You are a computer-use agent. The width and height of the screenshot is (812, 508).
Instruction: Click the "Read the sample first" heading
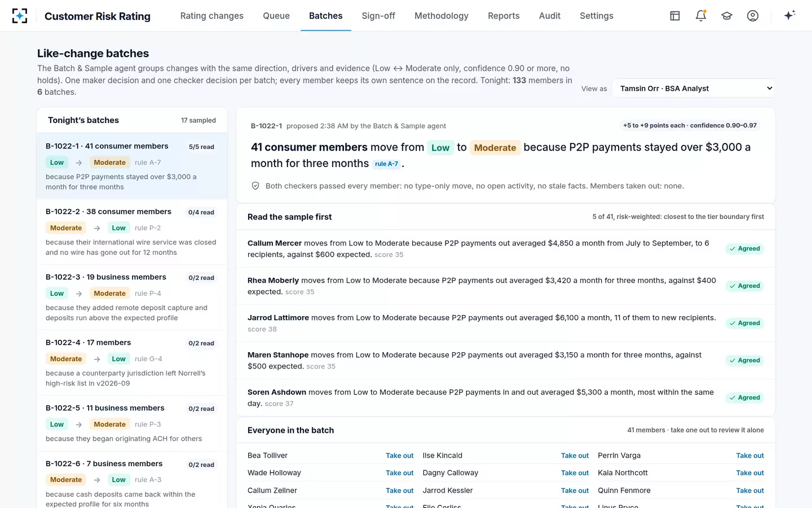coord(290,217)
